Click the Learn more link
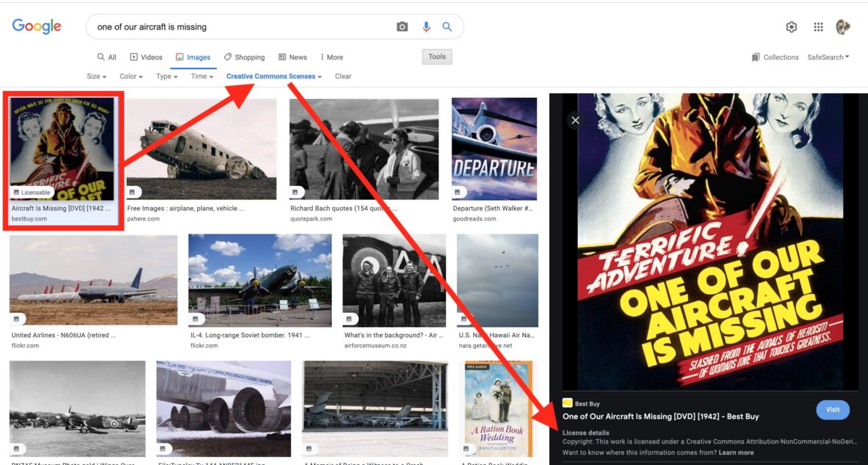Screen dimensions: 868x465 pyautogui.click(x=736, y=453)
